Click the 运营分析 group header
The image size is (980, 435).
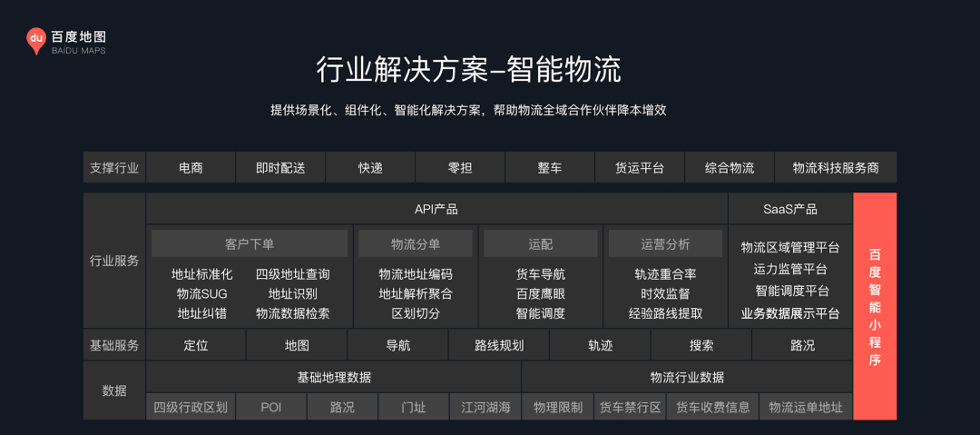click(x=666, y=243)
